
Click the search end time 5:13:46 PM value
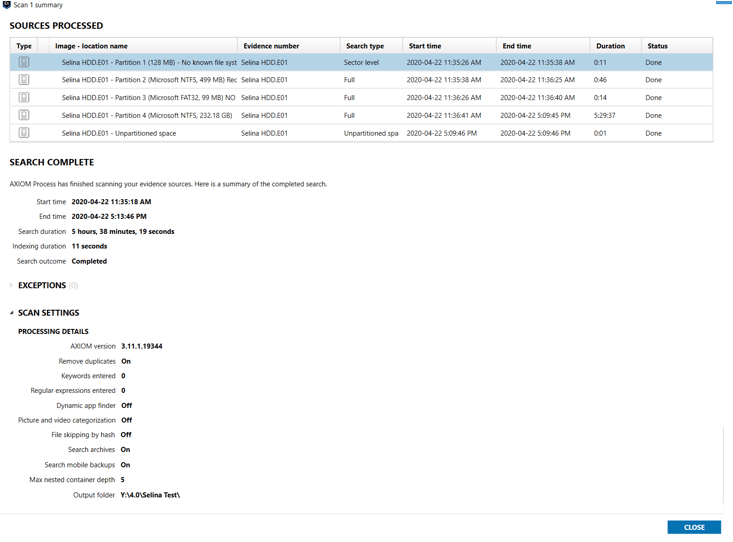(x=109, y=217)
